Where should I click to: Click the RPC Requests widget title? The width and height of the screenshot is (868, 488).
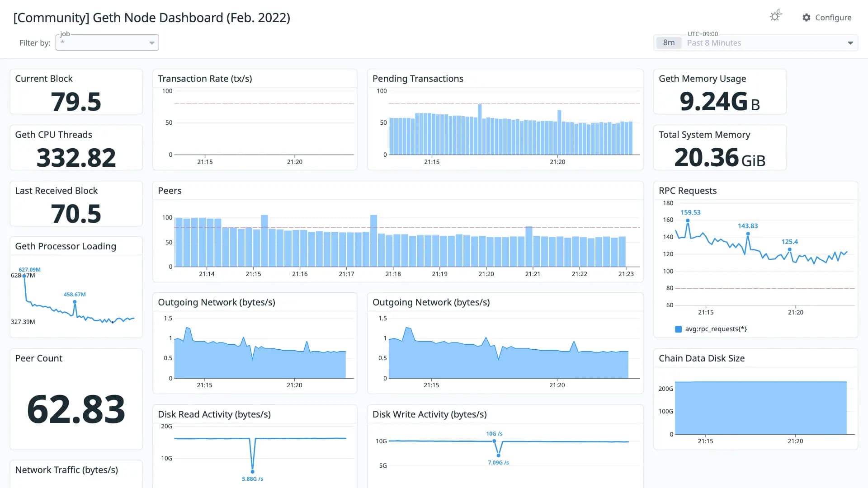click(x=688, y=191)
